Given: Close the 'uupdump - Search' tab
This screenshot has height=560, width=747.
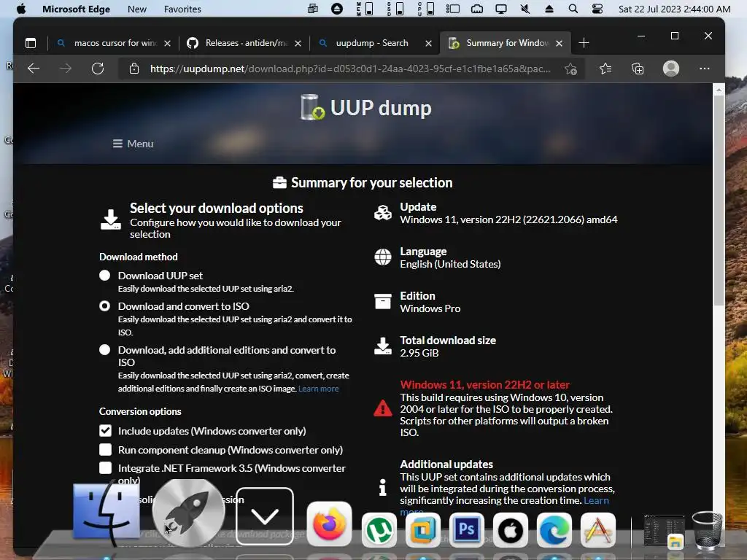Looking at the screenshot, I should (428, 43).
